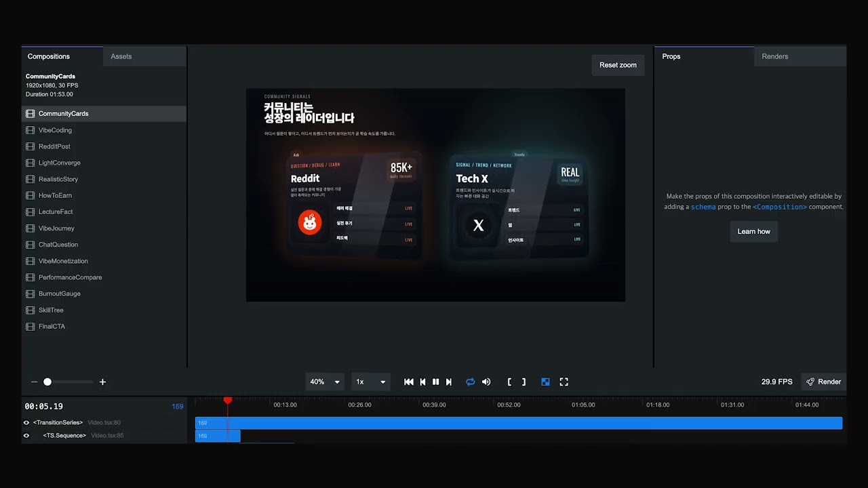
Task: Select the VibeMonetization composition
Action: click(x=104, y=261)
